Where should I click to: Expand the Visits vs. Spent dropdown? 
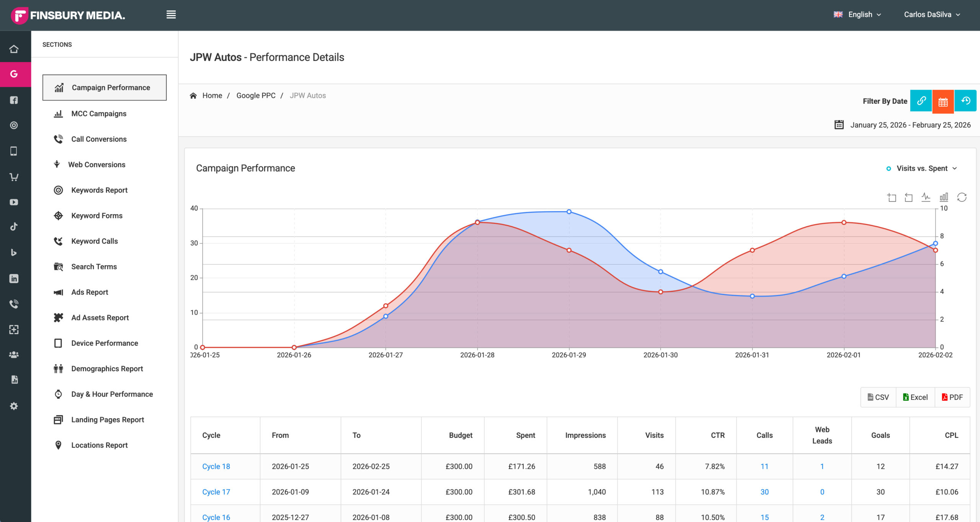coord(922,168)
